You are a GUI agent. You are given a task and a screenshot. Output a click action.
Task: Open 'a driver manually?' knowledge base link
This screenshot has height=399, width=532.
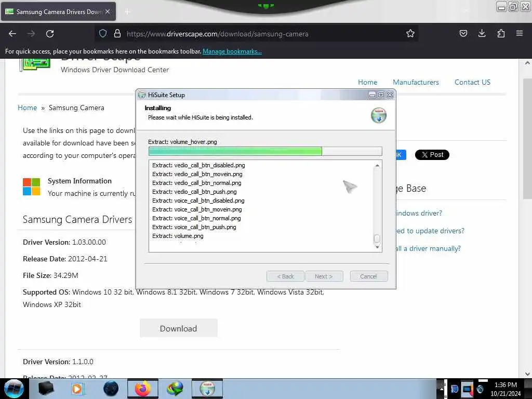[x=429, y=248]
